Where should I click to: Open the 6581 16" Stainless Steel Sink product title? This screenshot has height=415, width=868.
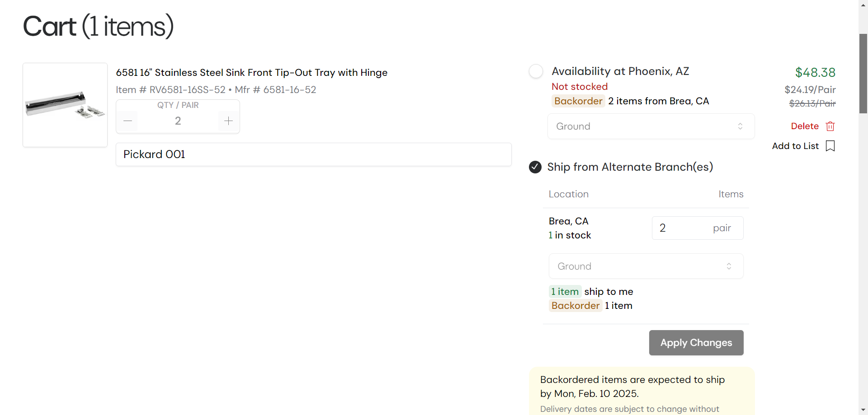click(x=252, y=73)
